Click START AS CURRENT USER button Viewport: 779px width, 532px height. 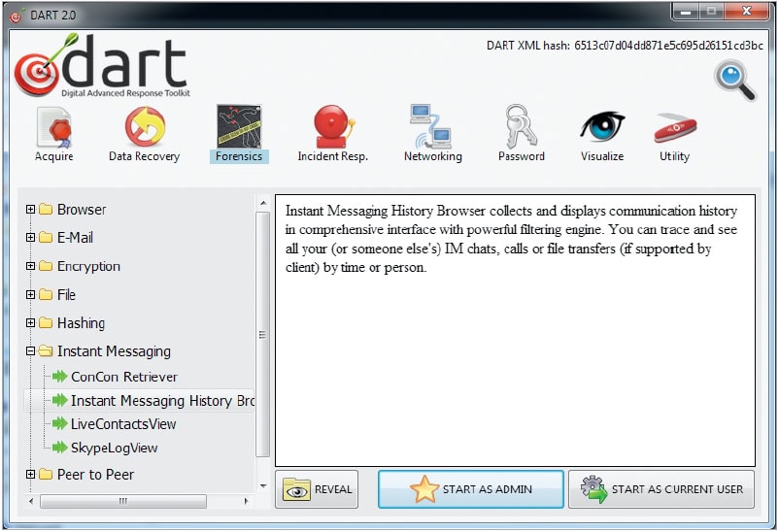[661, 489]
